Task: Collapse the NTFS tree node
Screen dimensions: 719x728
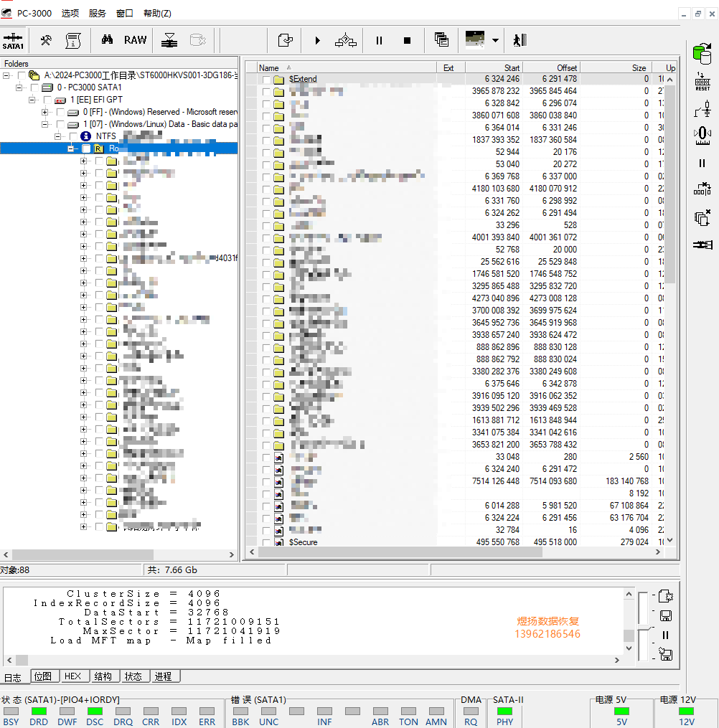Action: pos(57,136)
